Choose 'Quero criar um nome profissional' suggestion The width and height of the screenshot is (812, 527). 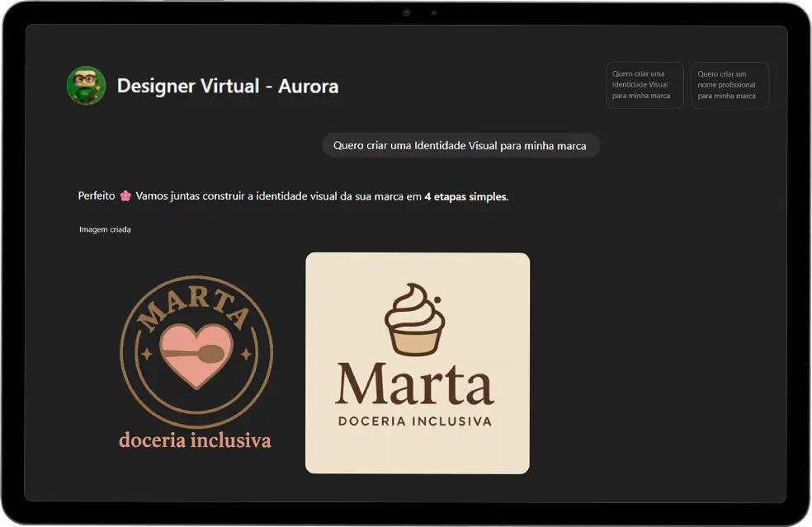[x=729, y=85]
